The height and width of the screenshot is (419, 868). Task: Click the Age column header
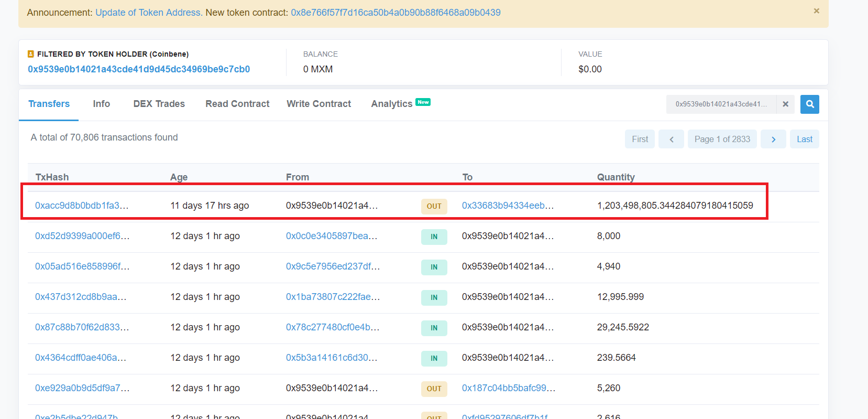(179, 177)
